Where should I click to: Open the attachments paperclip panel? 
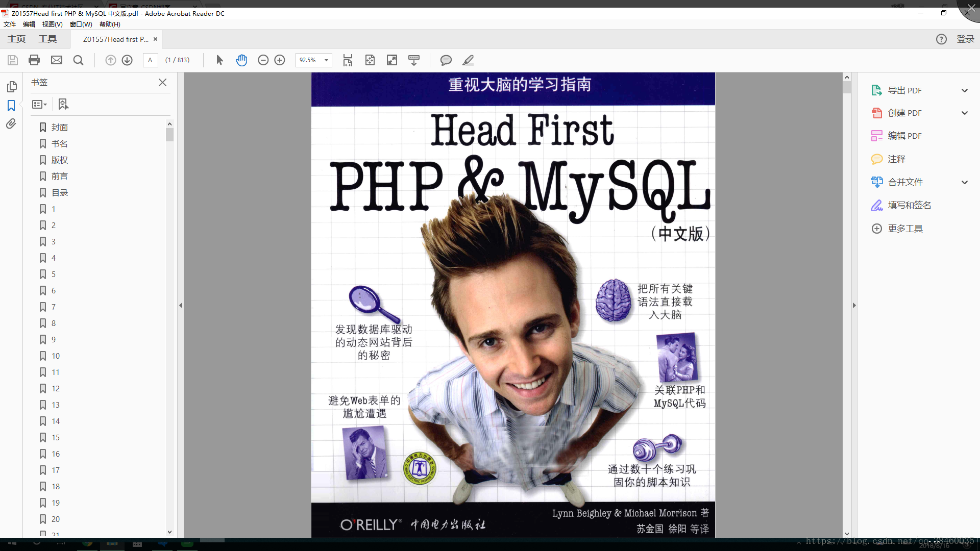tap(11, 124)
